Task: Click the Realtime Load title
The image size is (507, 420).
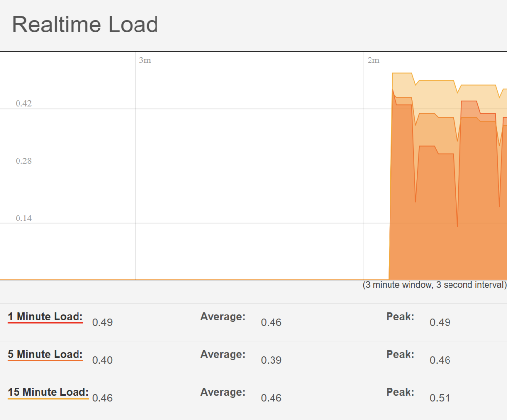Action: [x=86, y=24]
